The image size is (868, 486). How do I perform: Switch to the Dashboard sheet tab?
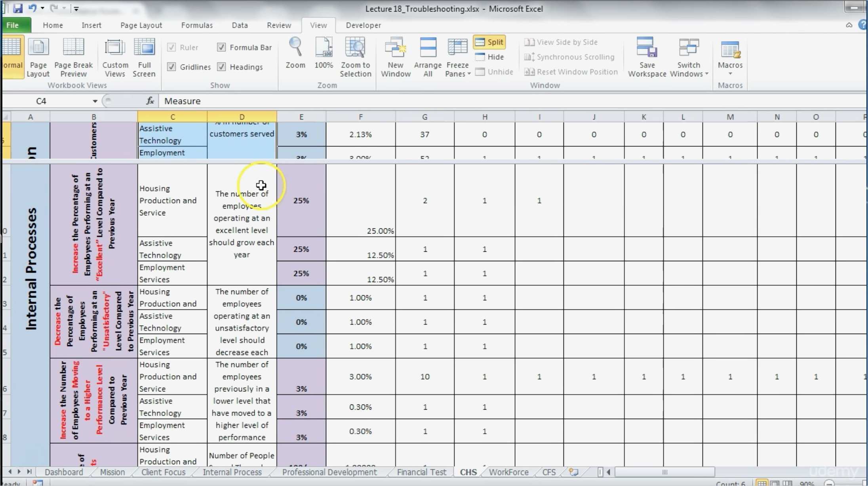coord(64,472)
